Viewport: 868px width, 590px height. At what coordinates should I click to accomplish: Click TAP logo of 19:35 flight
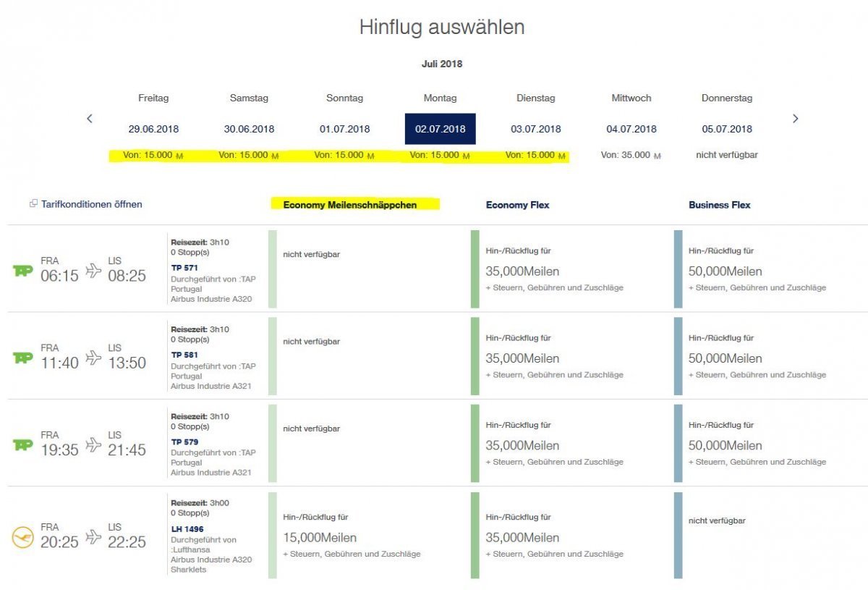(23, 444)
